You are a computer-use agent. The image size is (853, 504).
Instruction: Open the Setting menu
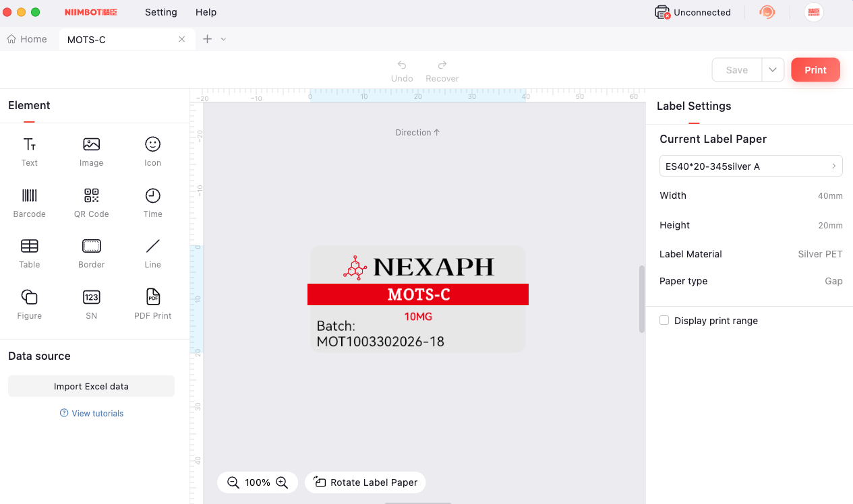(160, 12)
